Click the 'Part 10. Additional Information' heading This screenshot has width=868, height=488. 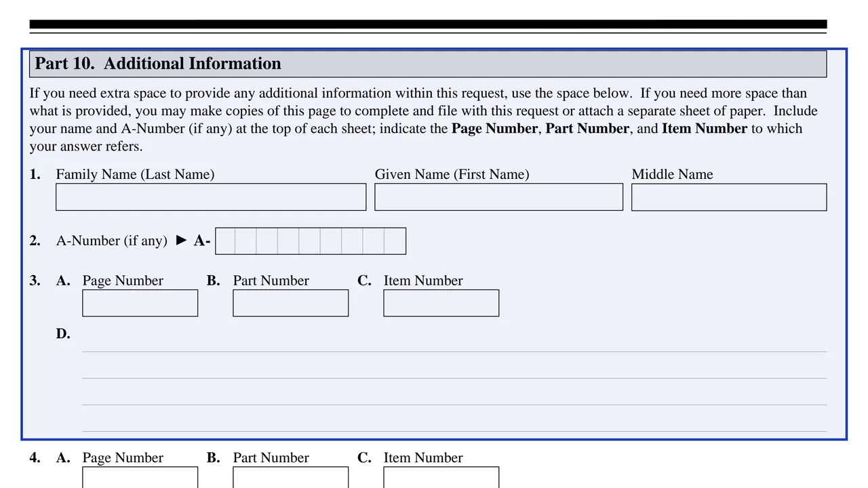point(158,64)
